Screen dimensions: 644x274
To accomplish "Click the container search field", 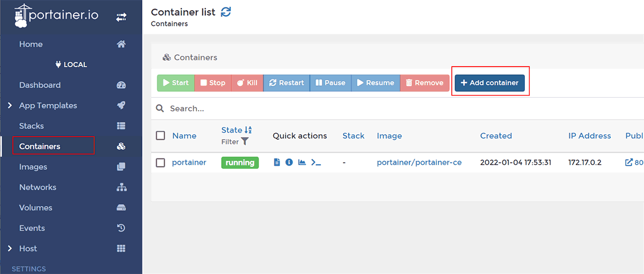I will click(x=376, y=109).
